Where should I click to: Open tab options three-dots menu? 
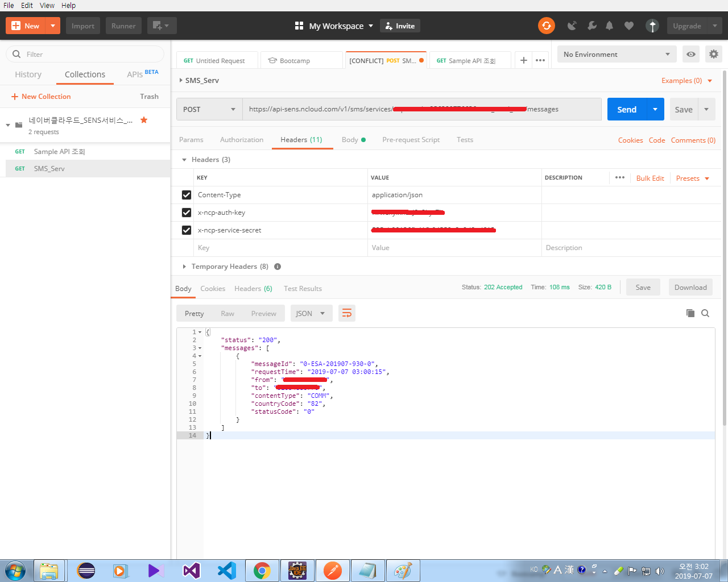(x=540, y=60)
